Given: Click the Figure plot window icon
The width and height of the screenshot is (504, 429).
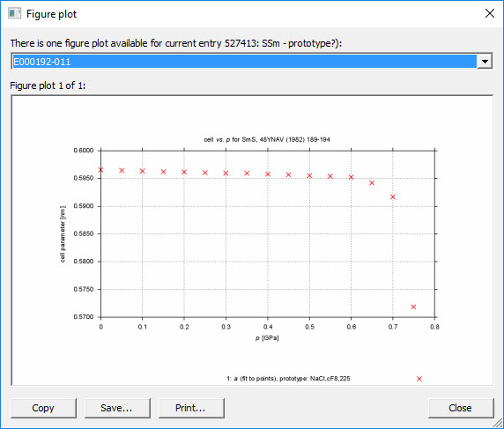Looking at the screenshot, I should 14,14.
